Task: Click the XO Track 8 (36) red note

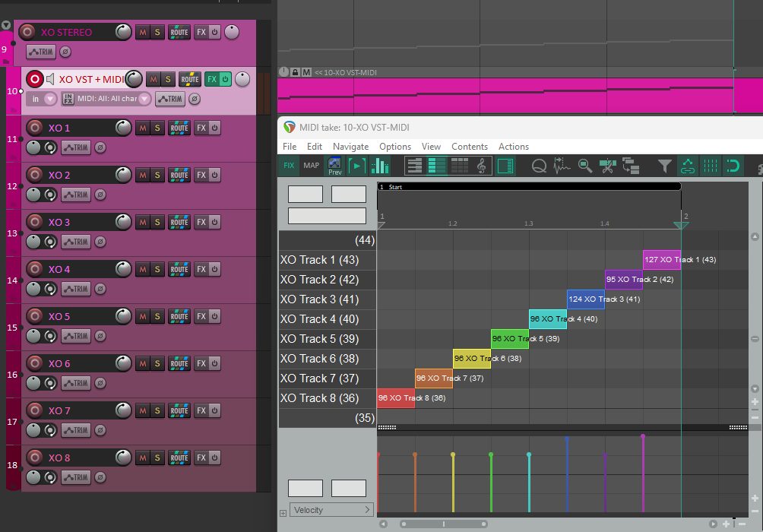Action: (396, 398)
